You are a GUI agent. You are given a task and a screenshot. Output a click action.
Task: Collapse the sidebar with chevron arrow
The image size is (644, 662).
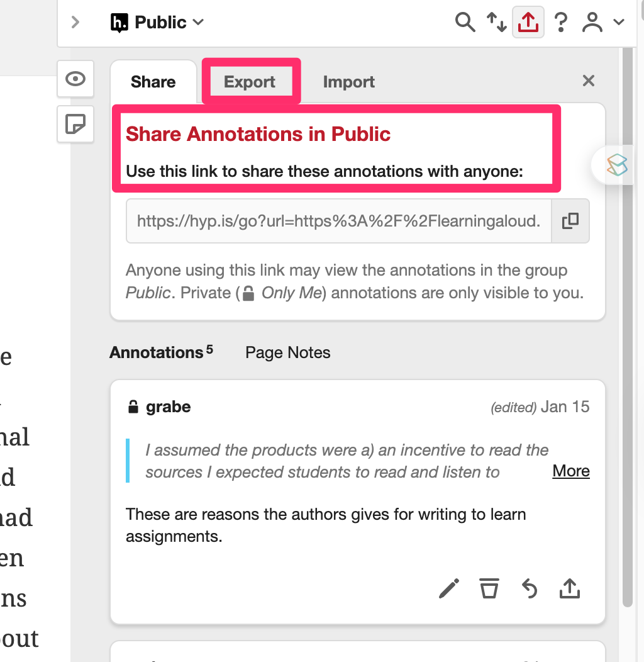click(x=75, y=23)
